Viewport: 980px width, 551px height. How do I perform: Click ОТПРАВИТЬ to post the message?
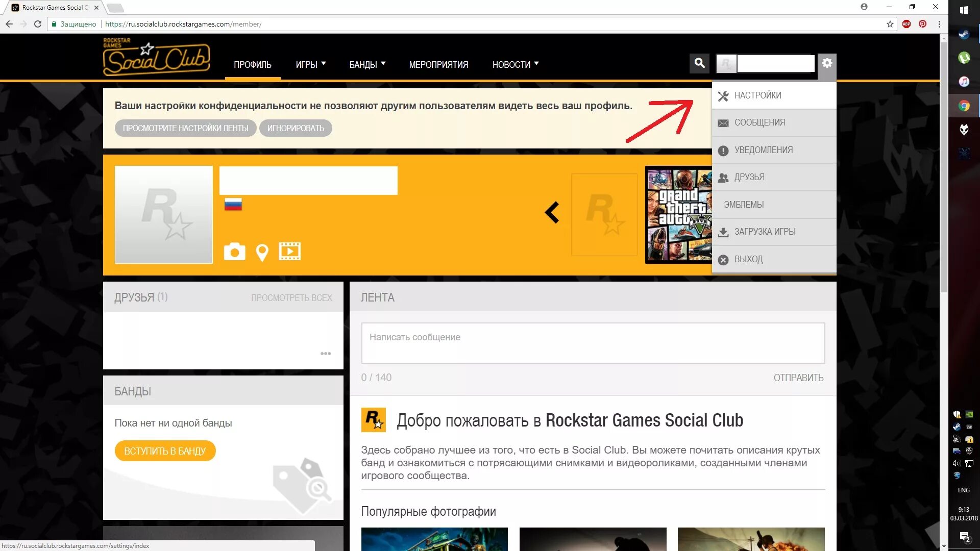coord(798,378)
